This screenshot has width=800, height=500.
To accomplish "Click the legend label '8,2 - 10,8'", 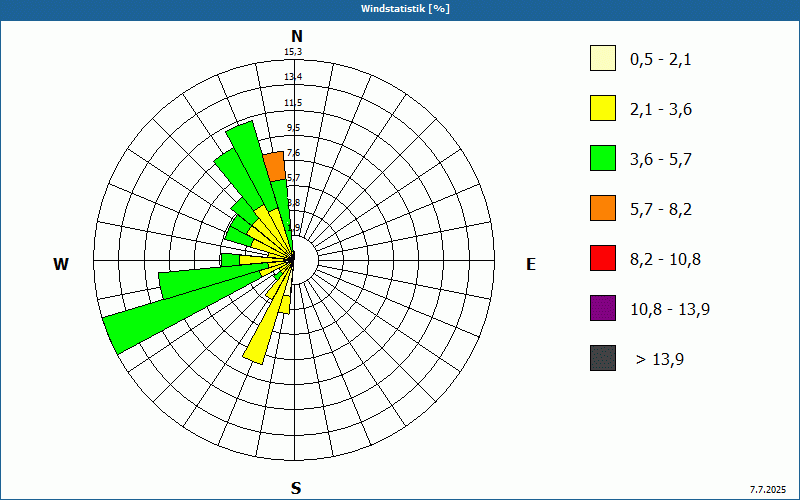I will (665, 260).
